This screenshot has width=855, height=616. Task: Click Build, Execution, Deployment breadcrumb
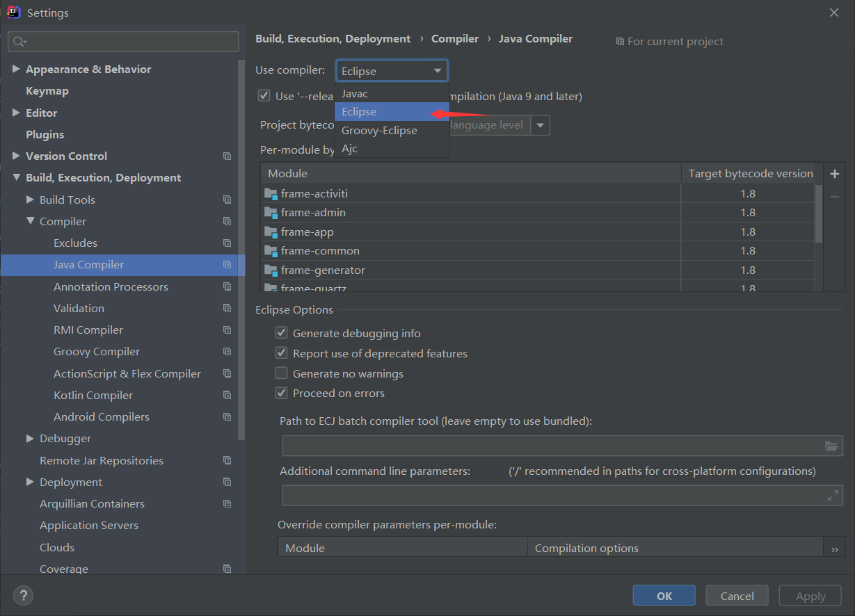pos(333,39)
